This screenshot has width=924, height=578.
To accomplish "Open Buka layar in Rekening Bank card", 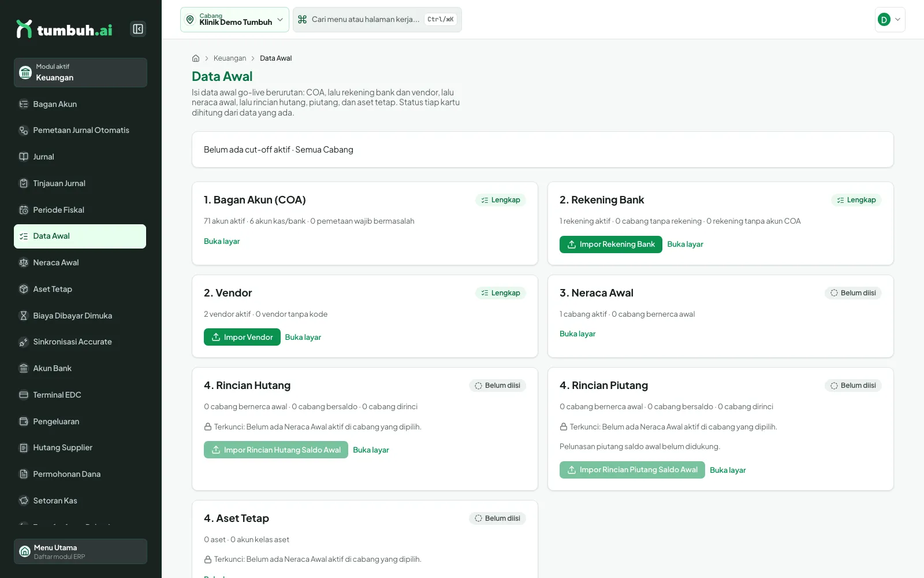I will (x=685, y=244).
